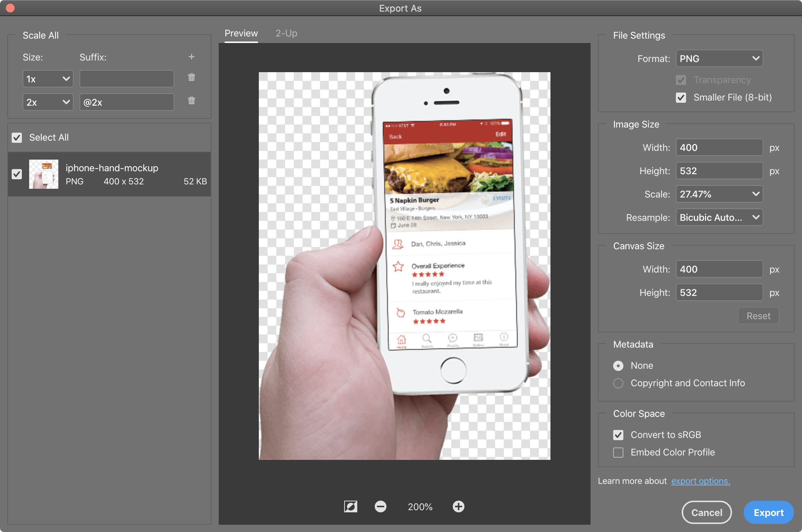Delete the 1x scale row

[x=191, y=77]
